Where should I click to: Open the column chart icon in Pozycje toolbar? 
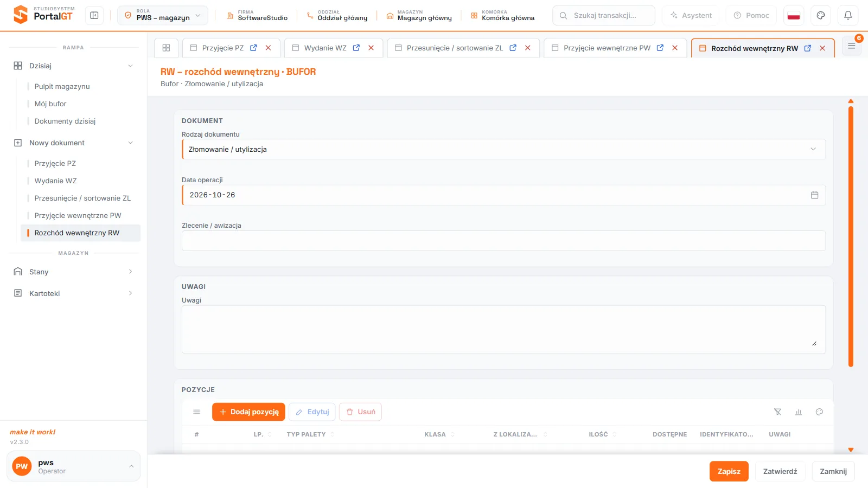click(x=799, y=412)
